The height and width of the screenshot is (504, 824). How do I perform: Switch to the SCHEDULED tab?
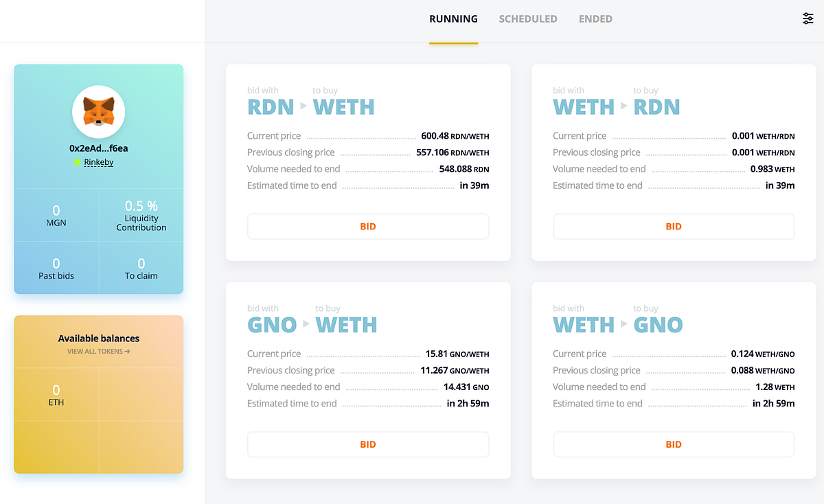click(527, 19)
